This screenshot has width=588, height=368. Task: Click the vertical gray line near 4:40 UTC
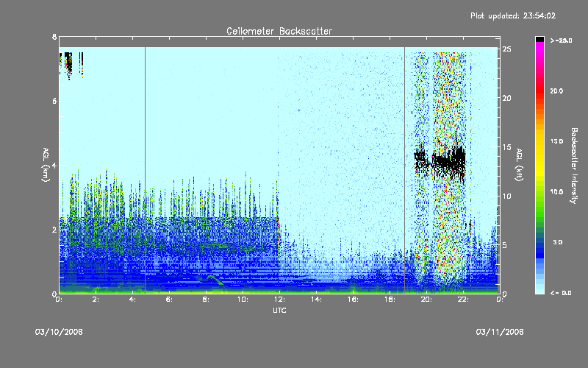tap(145, 170)
